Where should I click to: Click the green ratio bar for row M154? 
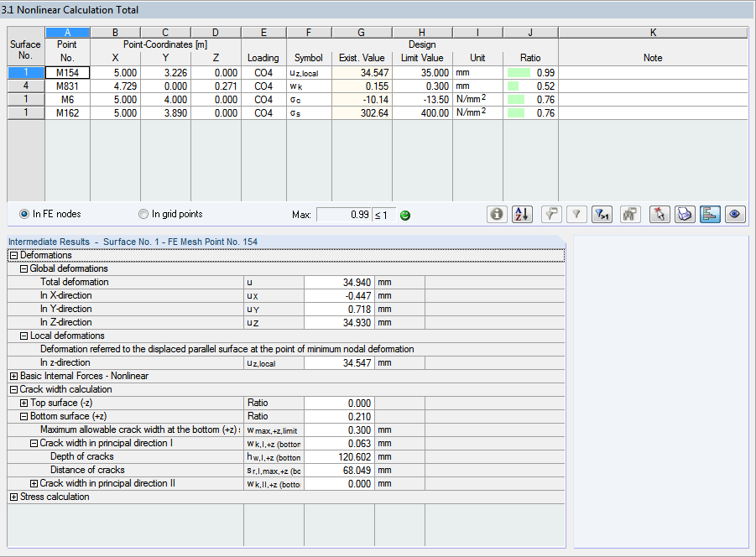518,72
